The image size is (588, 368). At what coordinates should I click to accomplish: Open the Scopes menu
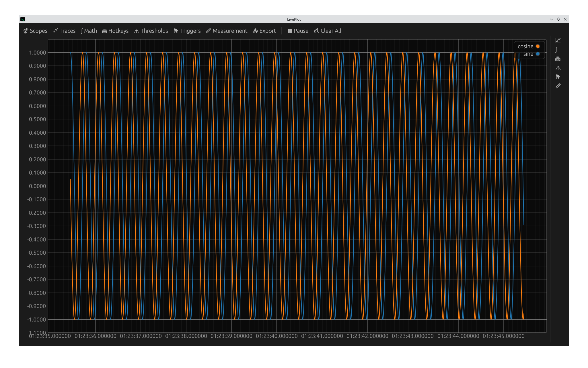click(x=35, y=31)
